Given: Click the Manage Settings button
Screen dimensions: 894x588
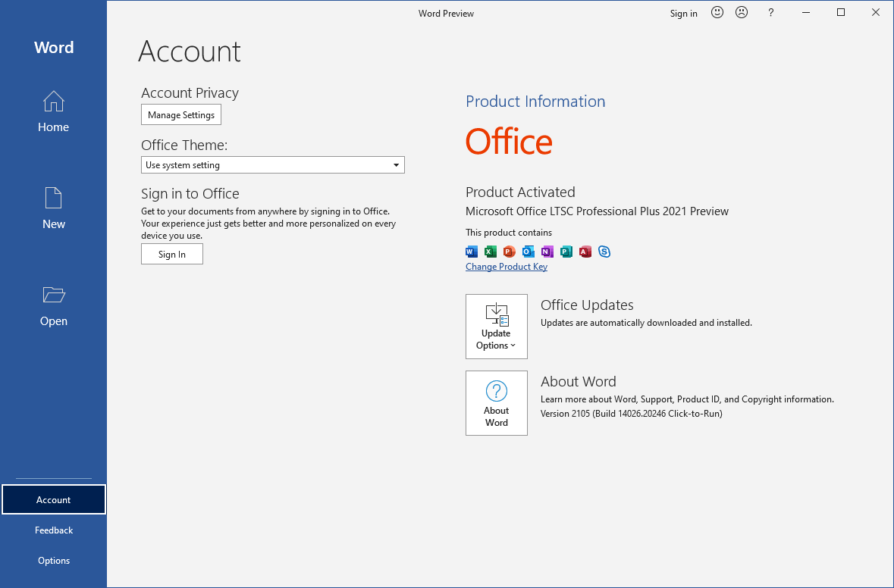Looking at the screenshot, I should (x=180, y=114).
